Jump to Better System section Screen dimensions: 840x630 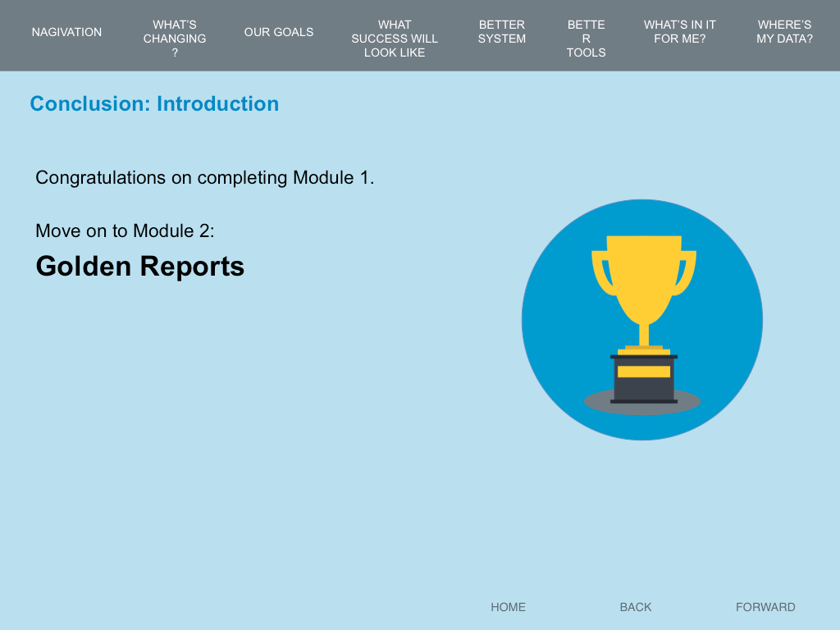coord(502,32)
